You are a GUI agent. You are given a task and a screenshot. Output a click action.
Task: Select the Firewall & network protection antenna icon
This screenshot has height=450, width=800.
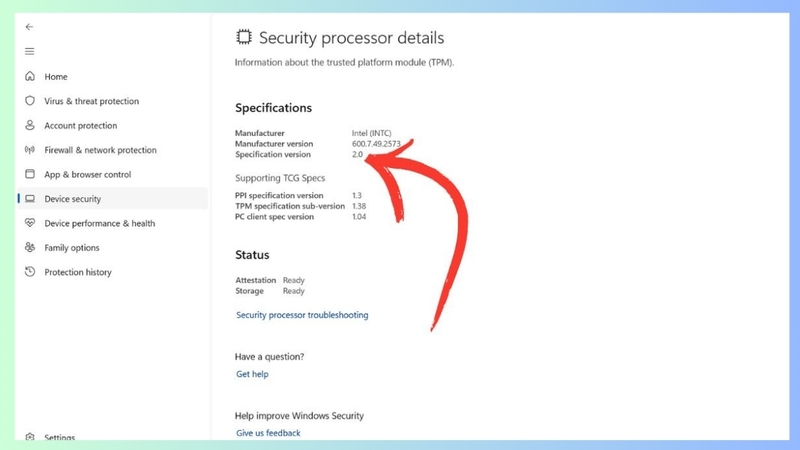click(x=30, y=149)
